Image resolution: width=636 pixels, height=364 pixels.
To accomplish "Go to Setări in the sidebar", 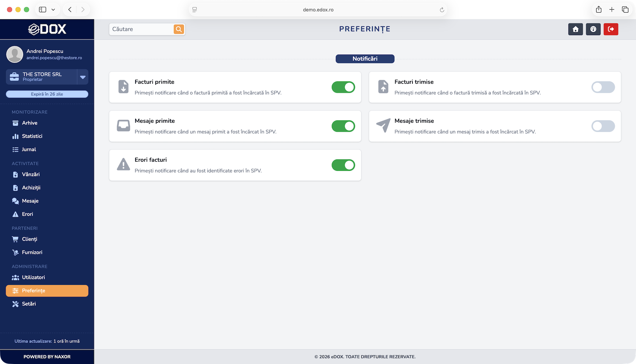I will 29,304.
